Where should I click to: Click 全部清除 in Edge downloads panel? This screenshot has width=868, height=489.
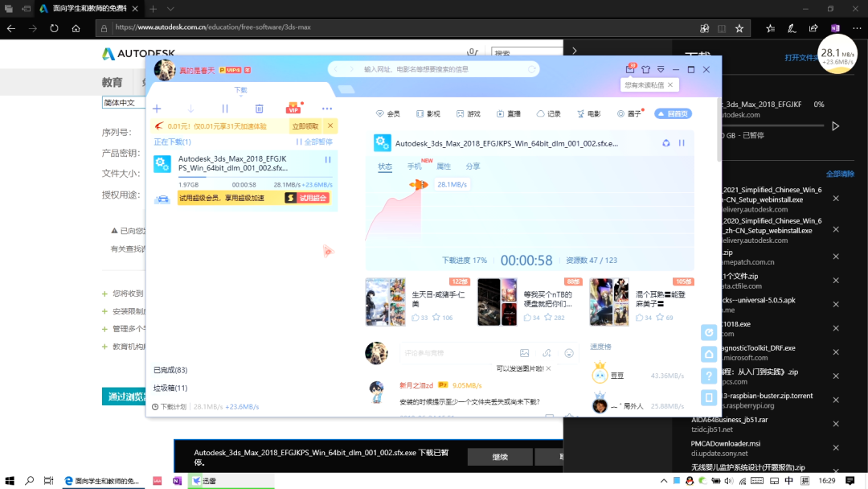pos(840,174)
